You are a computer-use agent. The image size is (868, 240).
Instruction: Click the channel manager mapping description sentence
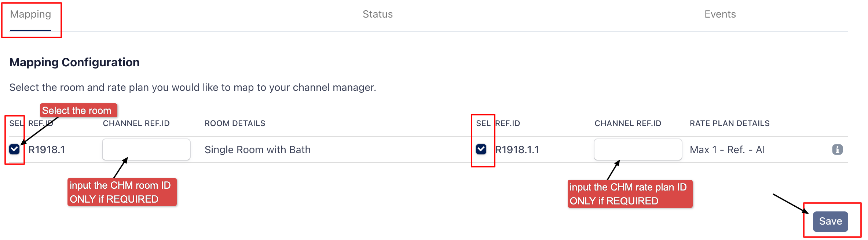tap(193, 88)
